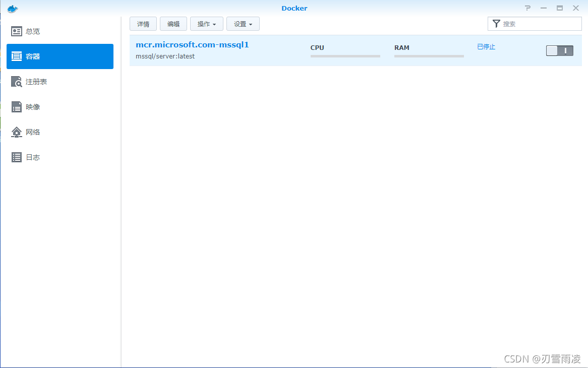Click the 网络 network house icon
This screenshot has height=368, width=588.
[x=17, y=132]
